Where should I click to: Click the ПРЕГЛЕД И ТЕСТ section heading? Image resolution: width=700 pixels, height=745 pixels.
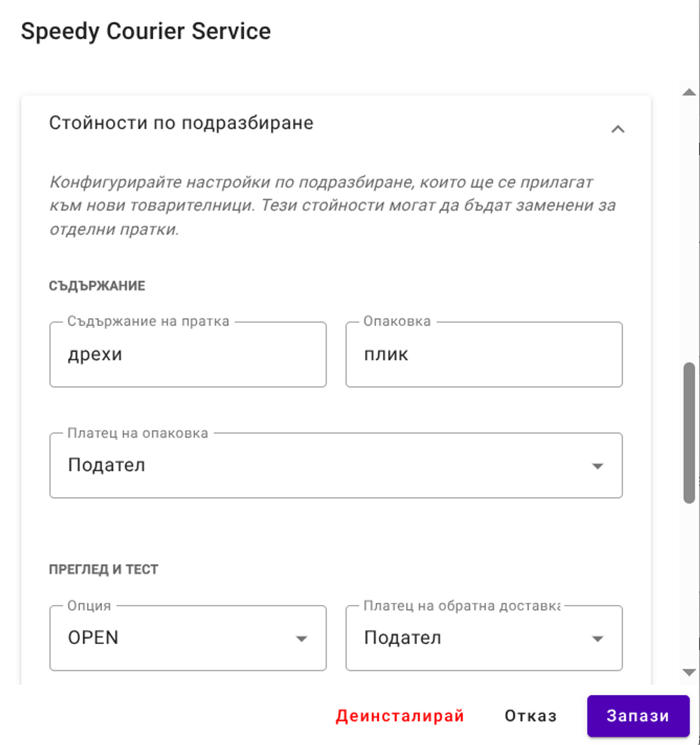tap(105, 568)
